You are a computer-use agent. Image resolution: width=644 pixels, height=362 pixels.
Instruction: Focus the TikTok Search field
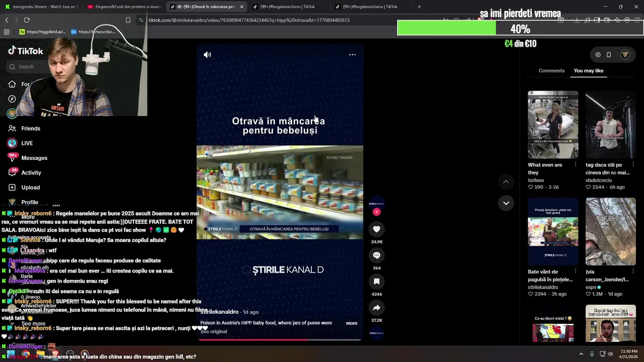pos(26,66)
